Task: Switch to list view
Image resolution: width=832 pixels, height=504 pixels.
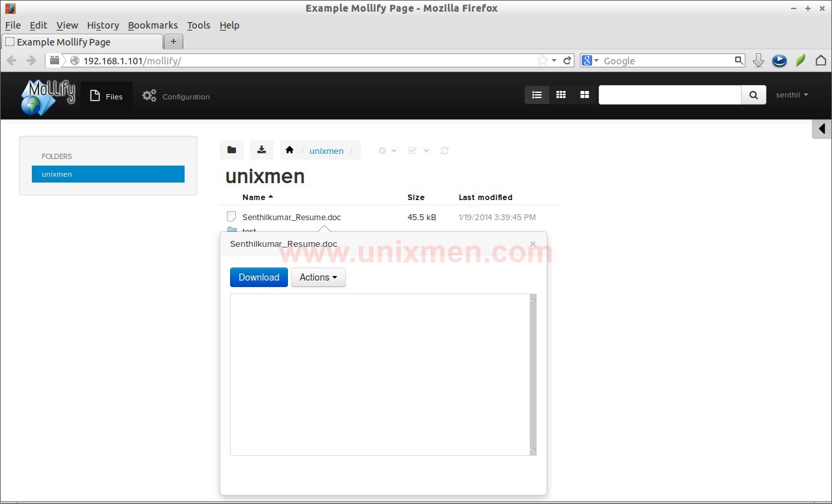Action: click(x=537, y=95)
